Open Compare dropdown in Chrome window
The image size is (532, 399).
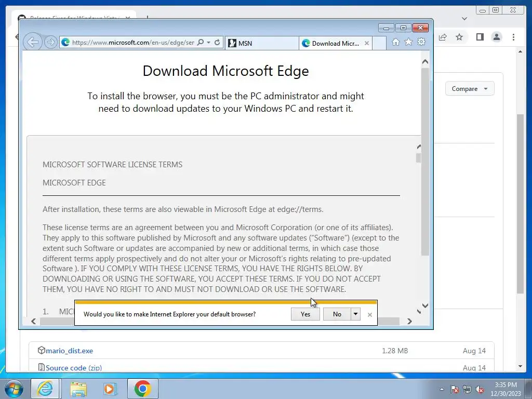470,88
